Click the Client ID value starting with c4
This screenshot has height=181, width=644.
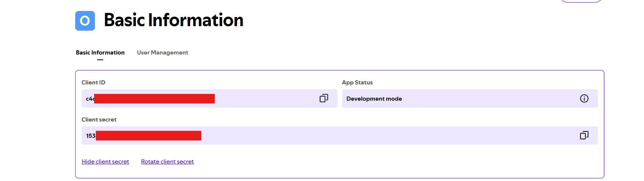90,99
